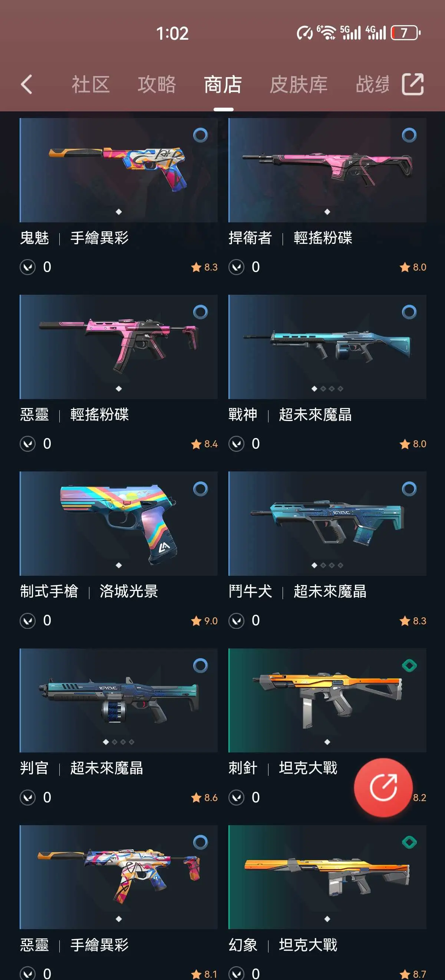Open the 皮肤库 tab
The width and height of the screenshot is (445, 980).
tap(298, 84)
